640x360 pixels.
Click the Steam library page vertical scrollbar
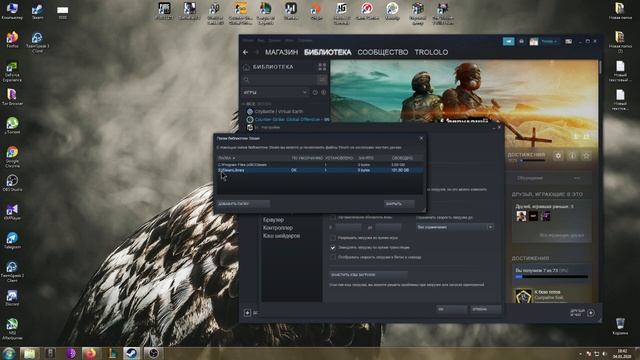[600, 67]
